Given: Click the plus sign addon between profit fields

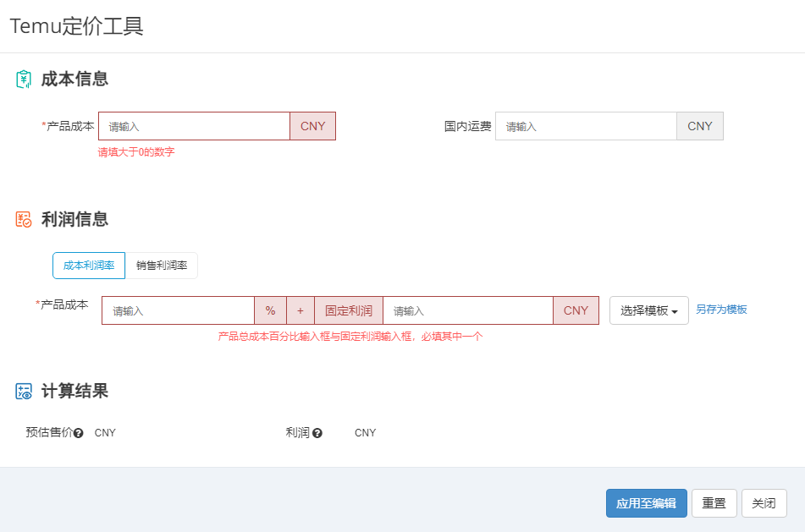Looking at the screenshot, I should click(300, 310).
